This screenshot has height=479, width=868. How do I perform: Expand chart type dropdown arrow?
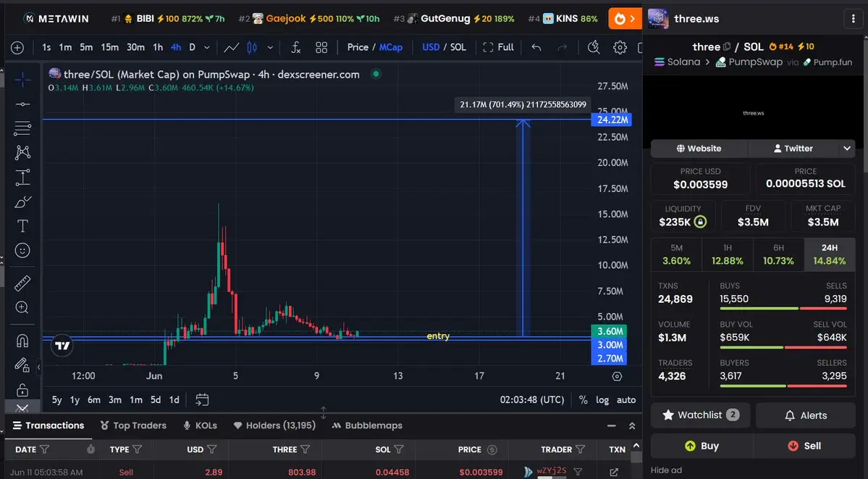click(270, 47)
